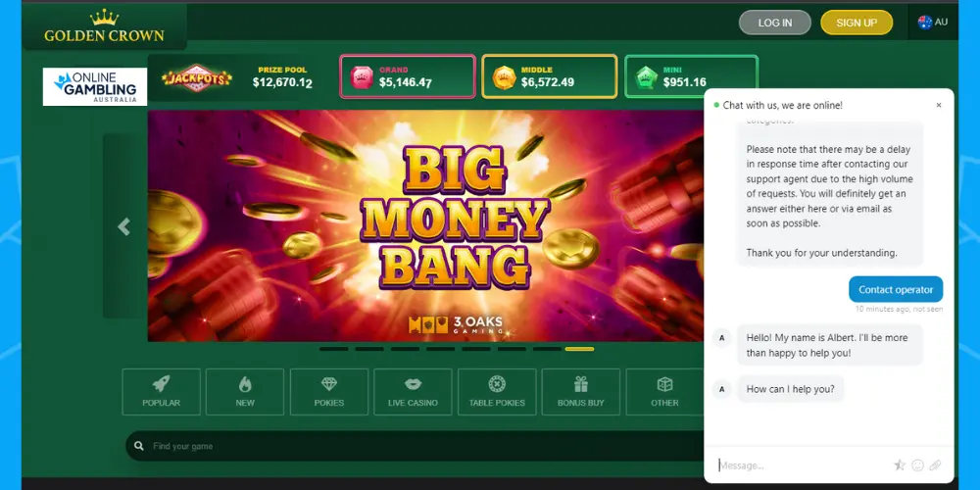
Task: Open the emoji picker in chat
Action: pyautogui.click(x=917, y=465)
